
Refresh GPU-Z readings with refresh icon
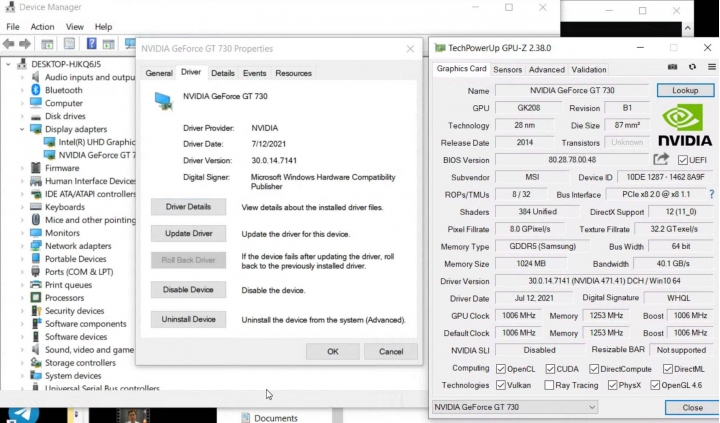[692, 67]
